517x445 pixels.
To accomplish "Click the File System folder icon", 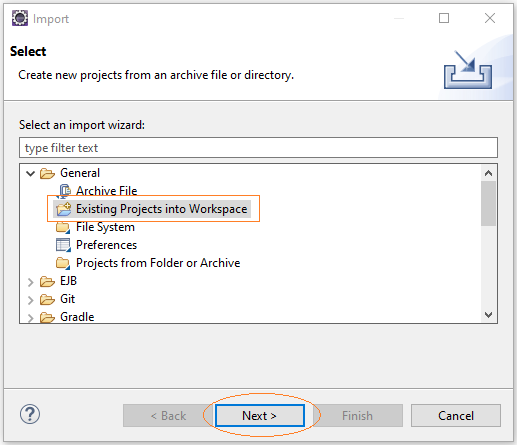I will click(63, 227).
